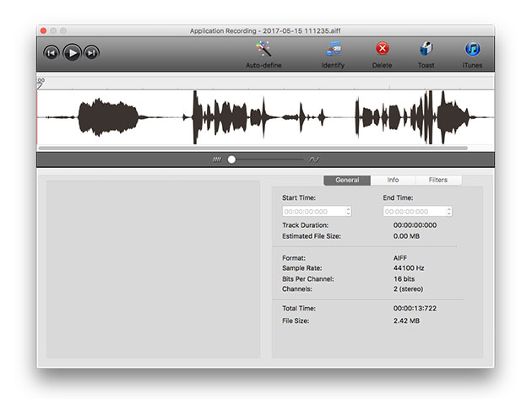Select the General tab
The width and height of the screenshot is (532, 399).
tap(347, 180)
